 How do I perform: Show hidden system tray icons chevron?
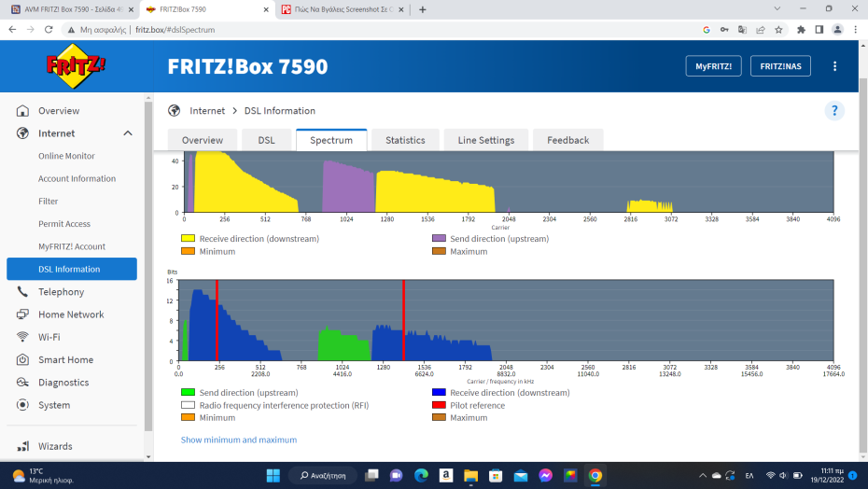[703, 476]
